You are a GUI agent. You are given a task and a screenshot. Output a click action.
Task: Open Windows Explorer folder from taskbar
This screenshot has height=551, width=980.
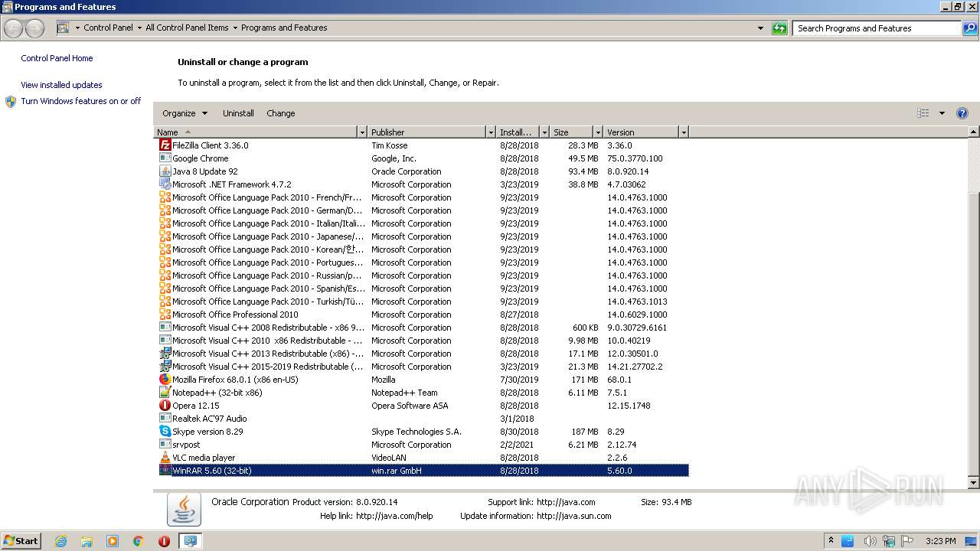point(87,541)
